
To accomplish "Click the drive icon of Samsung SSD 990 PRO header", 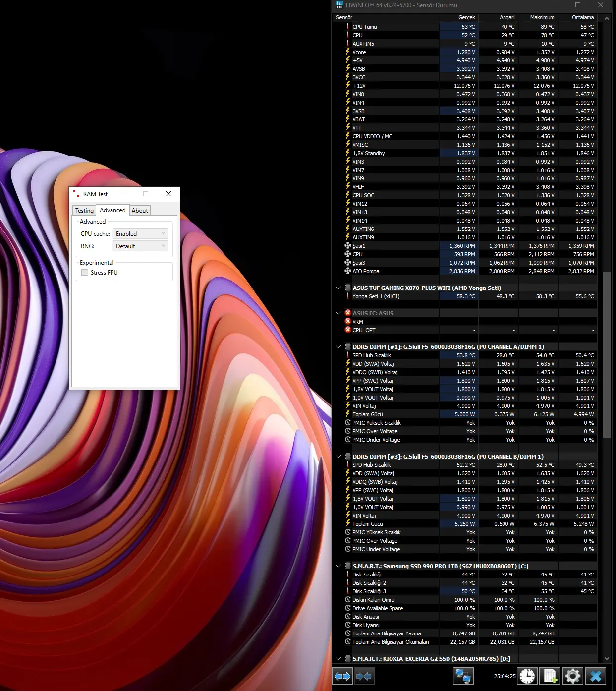I will (x=348, y=566).
